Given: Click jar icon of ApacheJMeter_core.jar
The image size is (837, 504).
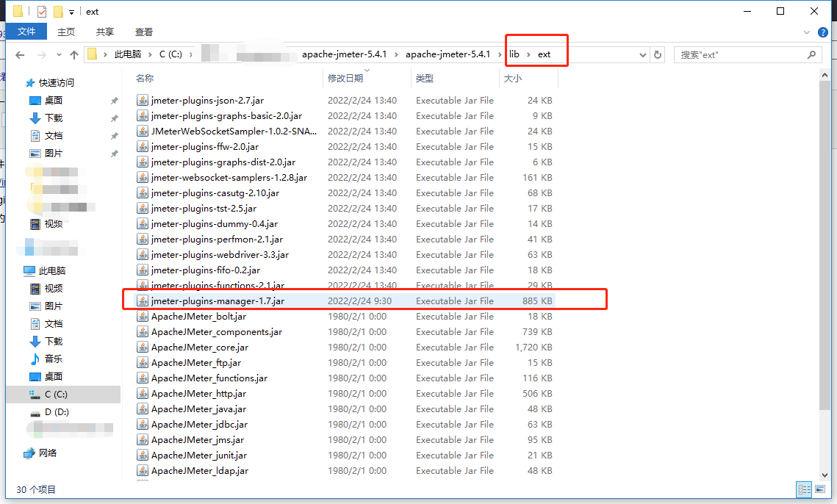Looking at the screenshot, I should 143,348.
